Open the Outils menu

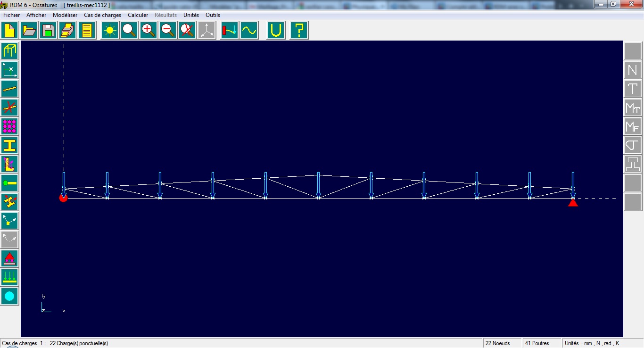[x=213, y=15]
